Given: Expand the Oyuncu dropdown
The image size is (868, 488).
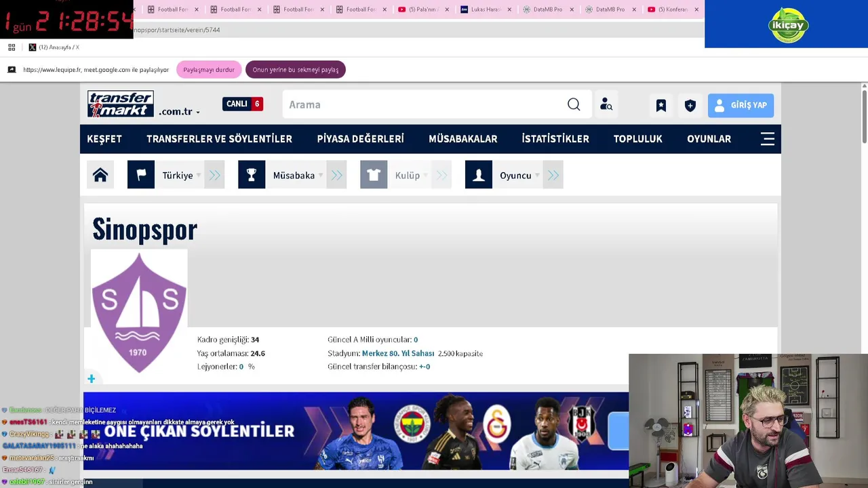Looking at the screenshot, I should point(519,175).
